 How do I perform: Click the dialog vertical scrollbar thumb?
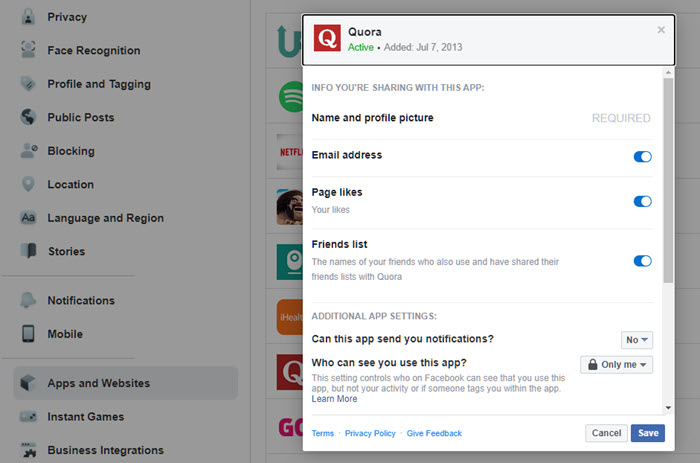point(668,180)
